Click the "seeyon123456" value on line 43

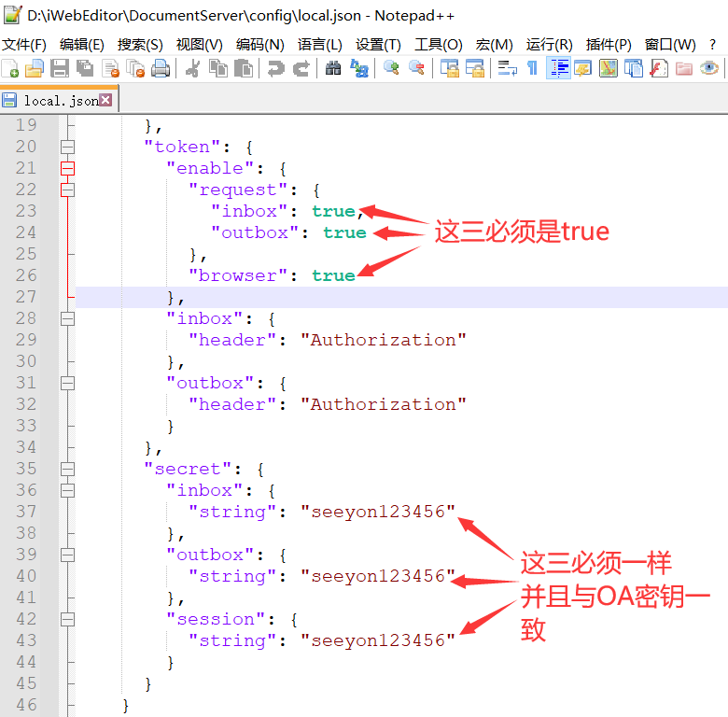[378, 640]
